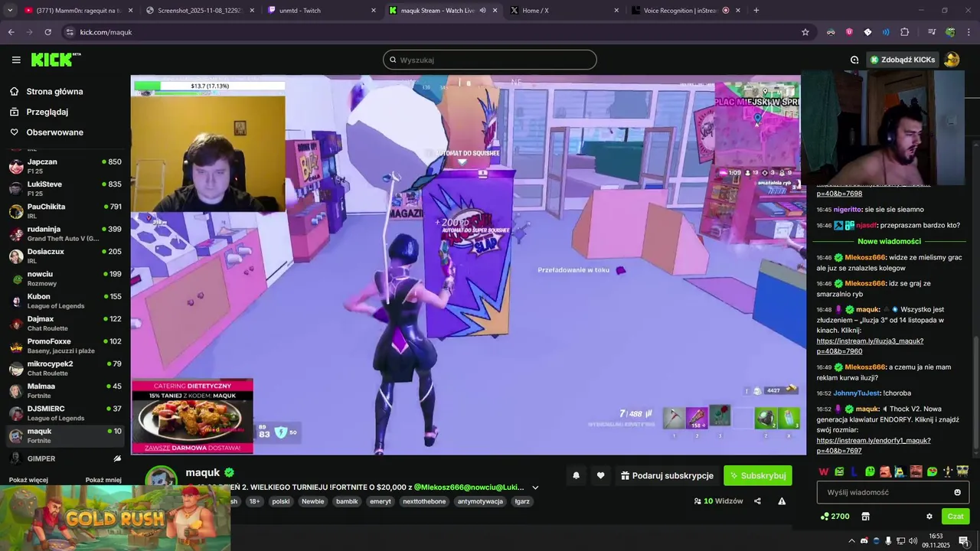Open Japczan channel in sidebar
Viewport: 980px width, 551px height.
coord(65,166)
